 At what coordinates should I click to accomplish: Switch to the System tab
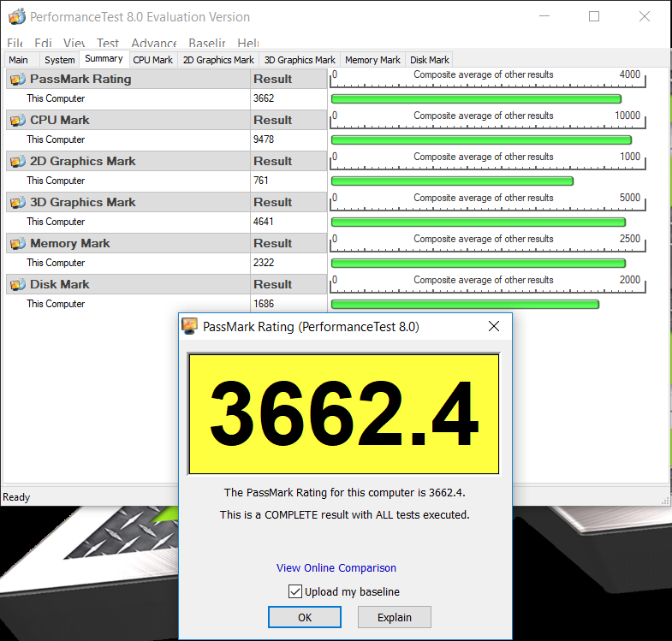point(60,60)
